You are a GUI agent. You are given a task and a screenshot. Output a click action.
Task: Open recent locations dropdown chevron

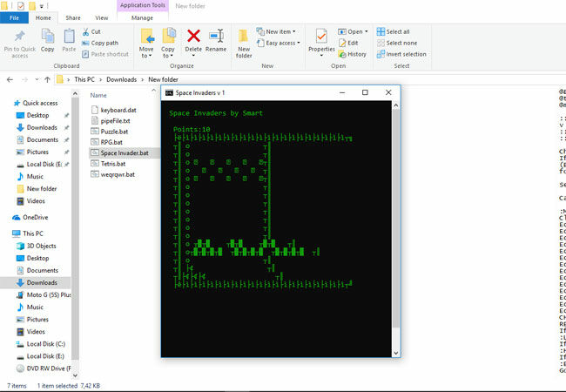coord(37,79)
